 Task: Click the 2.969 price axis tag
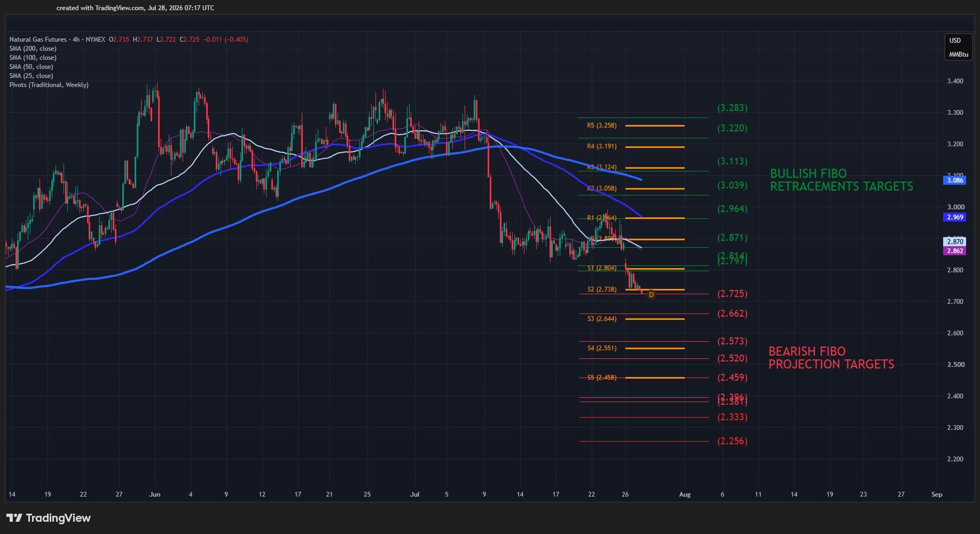[x=955, y=217]
